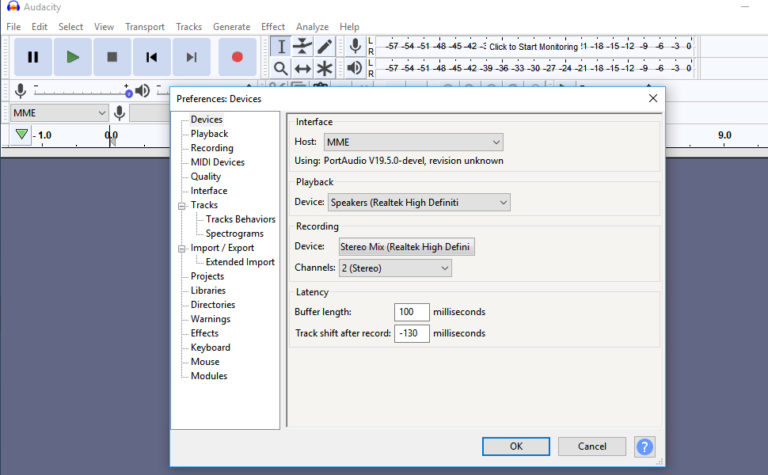
Task: Confirm preferences with OK button
Action: click(x=516, y=446)
